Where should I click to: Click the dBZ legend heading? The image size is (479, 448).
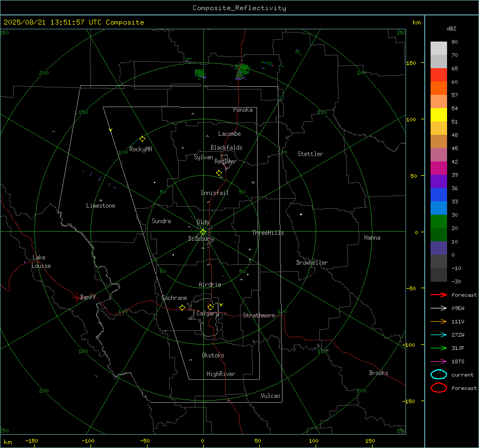point(451,28)
